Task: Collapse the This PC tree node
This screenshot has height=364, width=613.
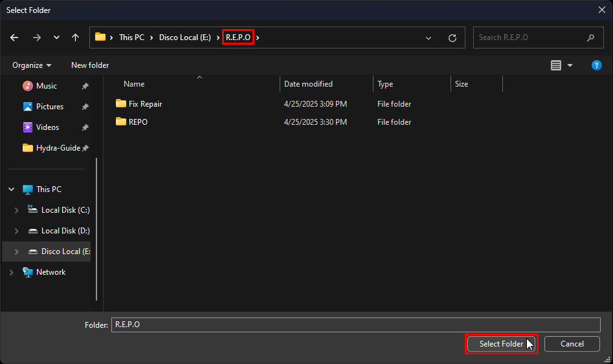Action: [12, 189]
